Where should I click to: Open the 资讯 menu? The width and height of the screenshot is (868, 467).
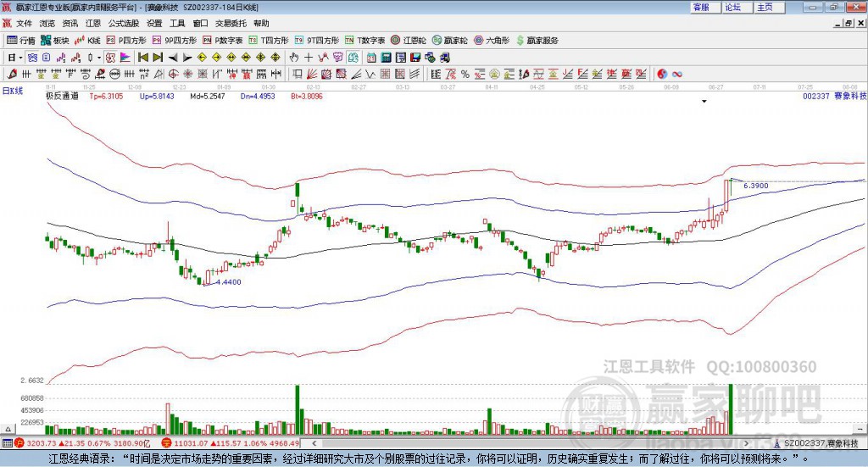70,23
